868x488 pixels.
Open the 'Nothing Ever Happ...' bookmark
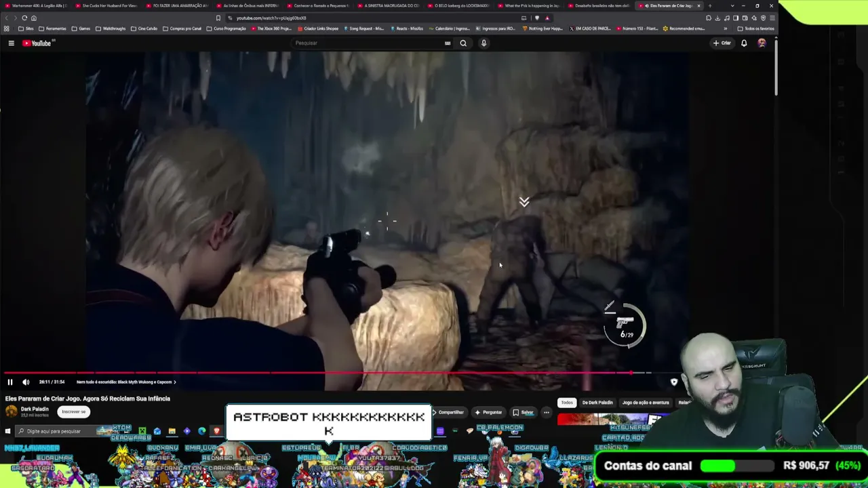(543, 28)
